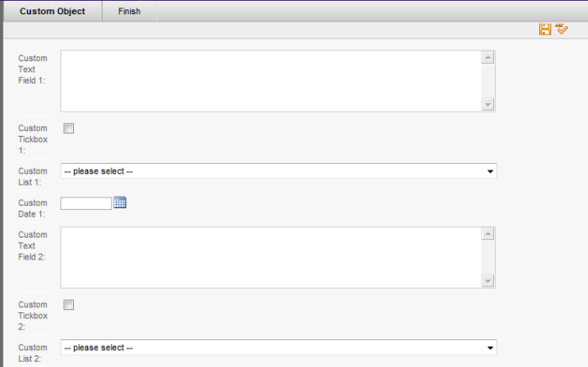Tick the Custom Tickbox 1 checkbox
Screen dimensions: 588x367
[69, 128]
